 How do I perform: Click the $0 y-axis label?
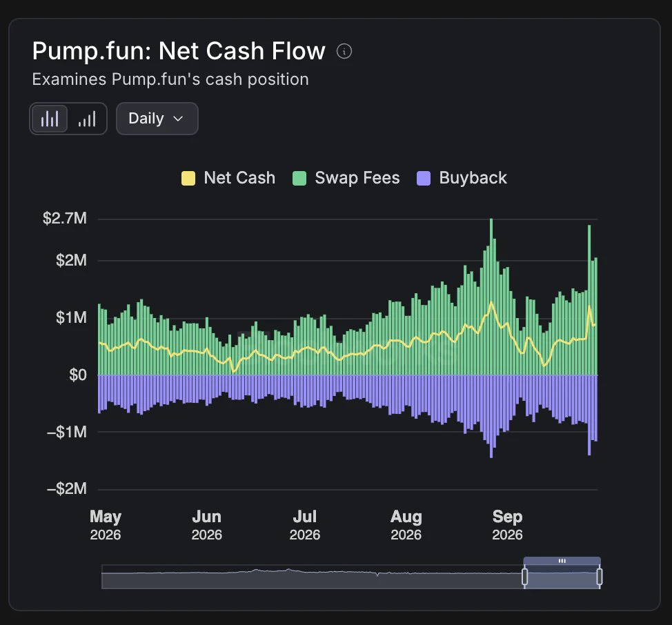coord(77,375)
